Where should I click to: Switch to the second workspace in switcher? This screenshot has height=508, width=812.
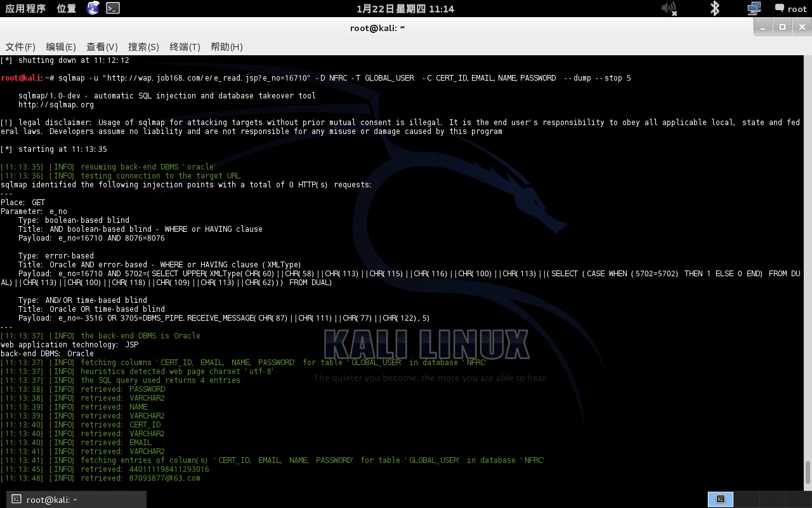tap(745, 499)
